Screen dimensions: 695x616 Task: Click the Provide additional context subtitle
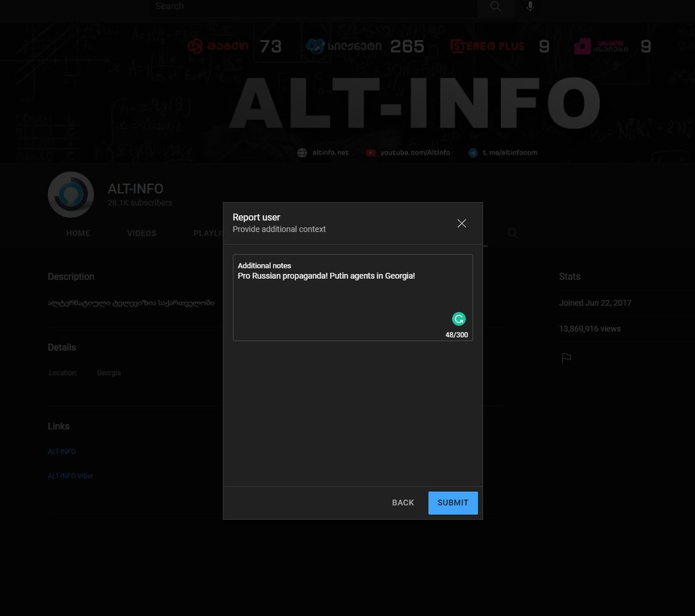click(x=279, y=229)
